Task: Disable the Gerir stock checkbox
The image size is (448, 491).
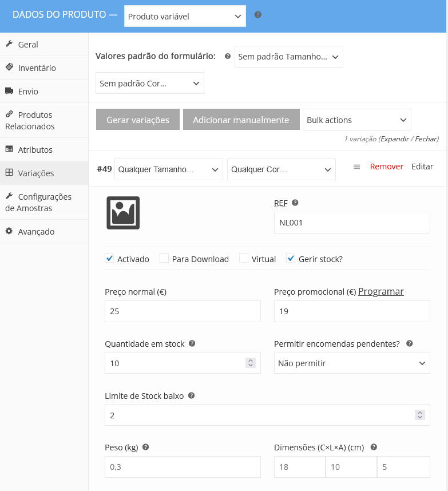Action: [290, 259]
